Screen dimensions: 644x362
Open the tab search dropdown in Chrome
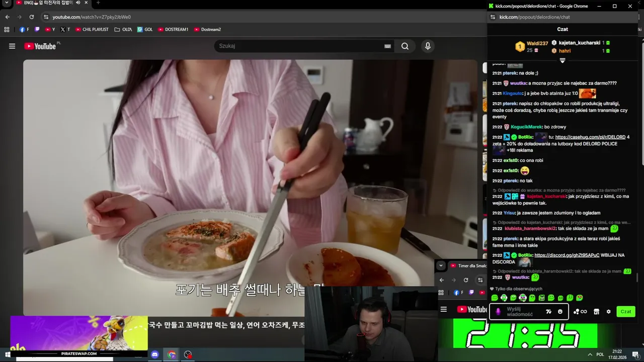7,3
